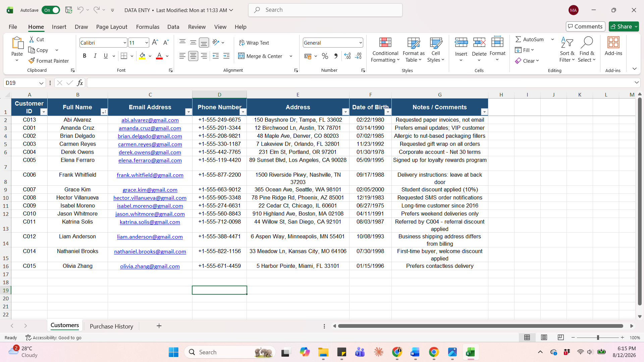The width and height of the screenshot is (644, 362).
Task: Open the General number format dropdown
Action: 361,43
